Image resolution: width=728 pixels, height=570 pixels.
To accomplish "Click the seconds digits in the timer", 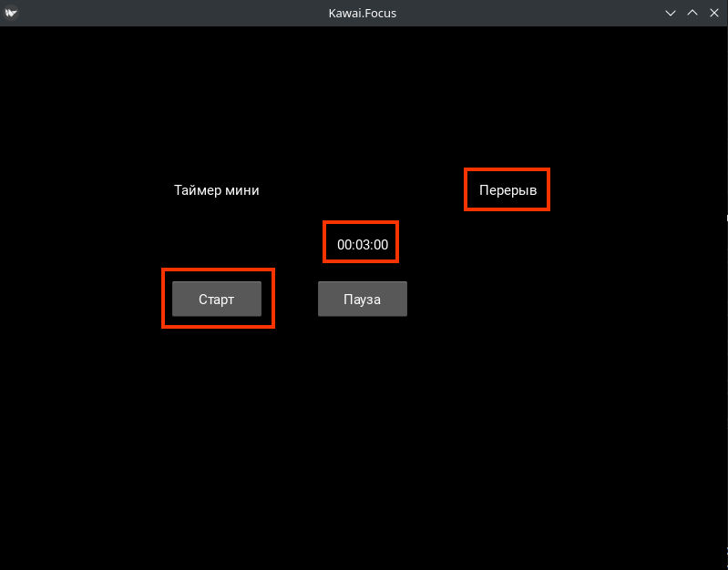I will [x=381, y=244].
